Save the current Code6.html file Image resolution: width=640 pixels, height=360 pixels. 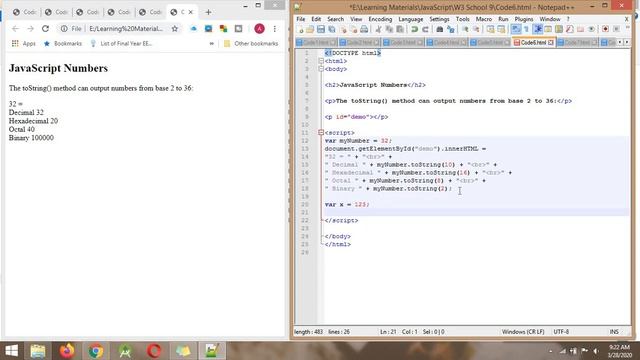[321, 29]
